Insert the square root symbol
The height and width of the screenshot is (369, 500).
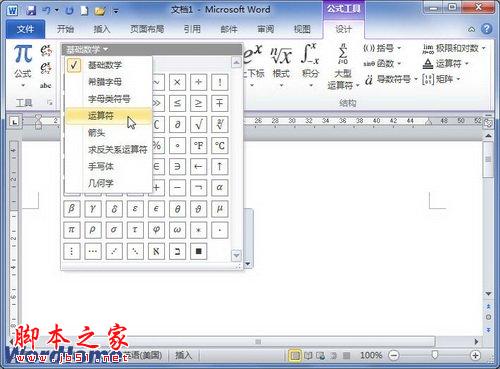coord(198,124)
